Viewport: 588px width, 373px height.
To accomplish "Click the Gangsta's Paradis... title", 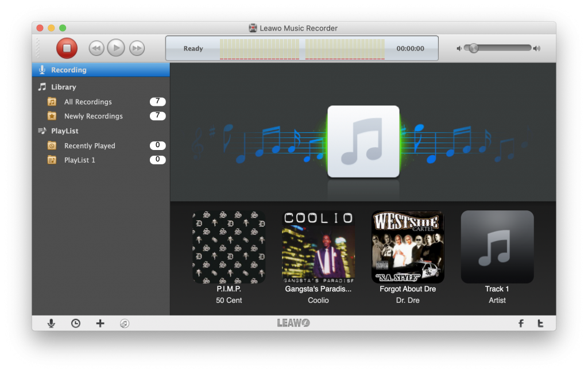I will point(318,289).
